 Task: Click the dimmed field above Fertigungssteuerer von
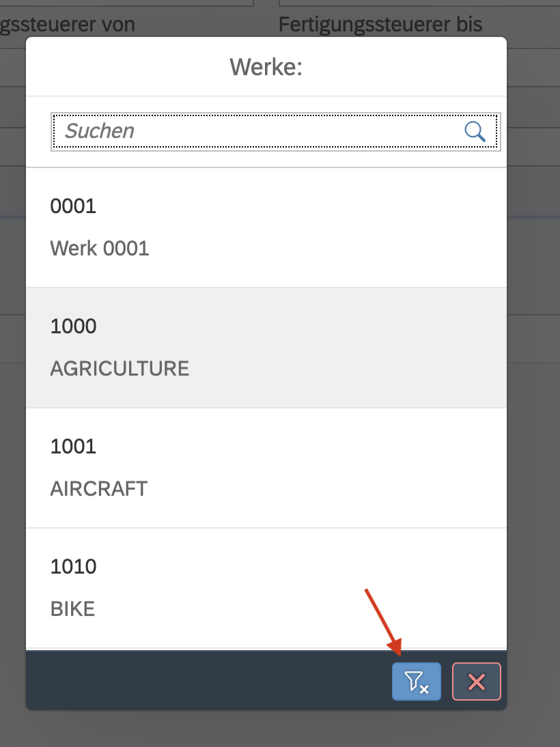(123, 3)
